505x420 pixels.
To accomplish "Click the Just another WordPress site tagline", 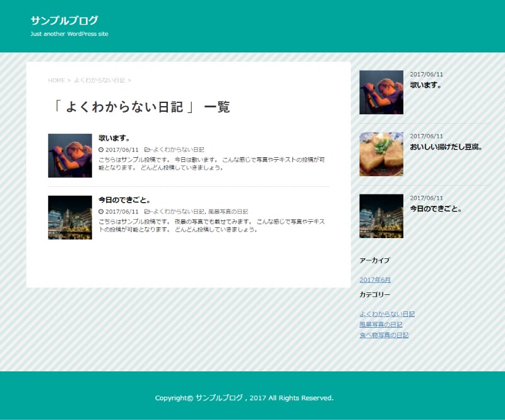I will pyautogui.click(x=69, y=34).
